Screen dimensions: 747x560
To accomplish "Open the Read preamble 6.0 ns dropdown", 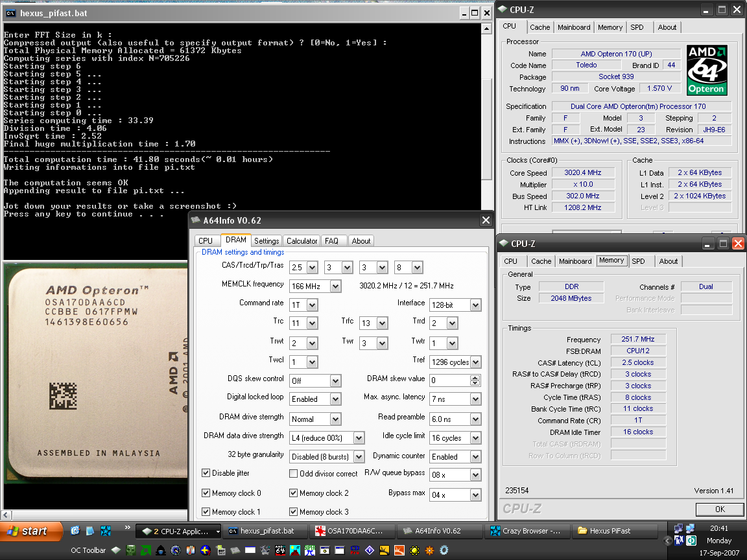I will (475, 419).
